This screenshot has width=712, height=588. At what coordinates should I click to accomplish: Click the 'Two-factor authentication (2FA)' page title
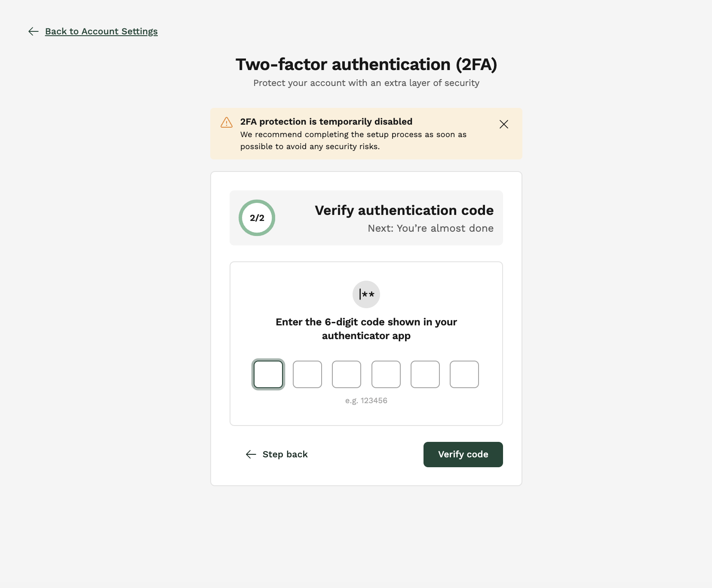tap(366, 64)
